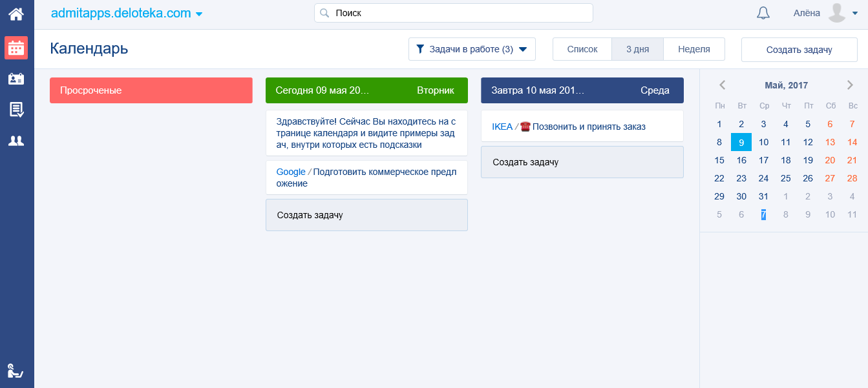Switch to the 3 дня view

click(637, 49)
